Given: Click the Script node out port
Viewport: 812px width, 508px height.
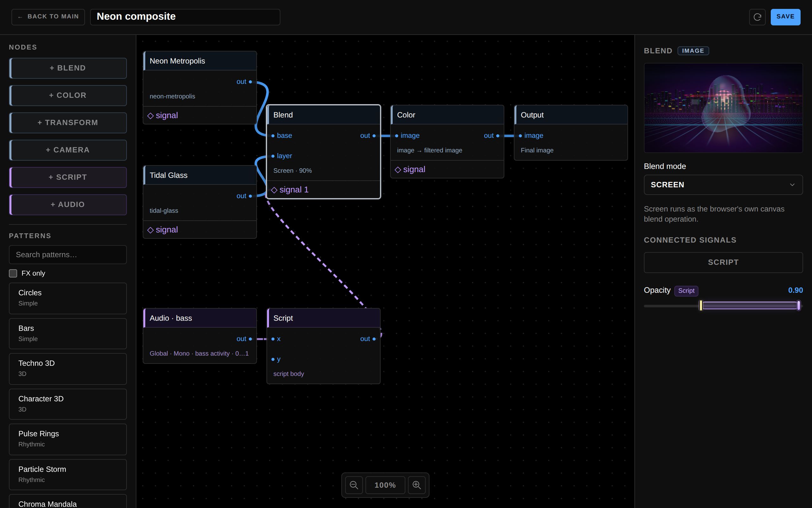Looking at the screenshot, I should (x=374, y=339).
